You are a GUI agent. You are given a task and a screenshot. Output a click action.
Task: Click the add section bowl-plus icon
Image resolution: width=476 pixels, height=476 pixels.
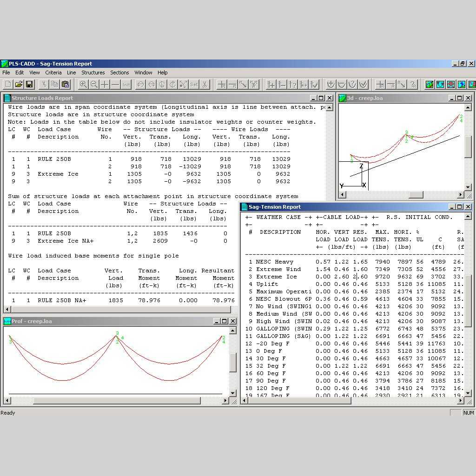coord(331,84)
